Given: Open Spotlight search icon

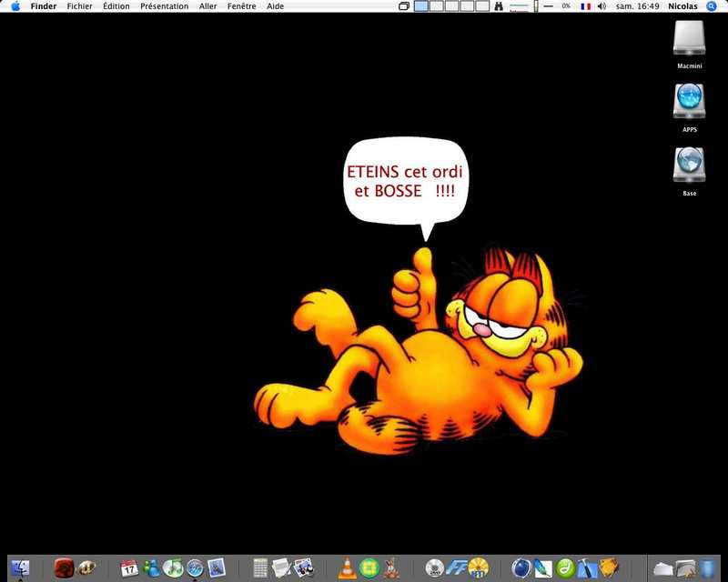Looking at the screenshot, I should tap(712, 6).
